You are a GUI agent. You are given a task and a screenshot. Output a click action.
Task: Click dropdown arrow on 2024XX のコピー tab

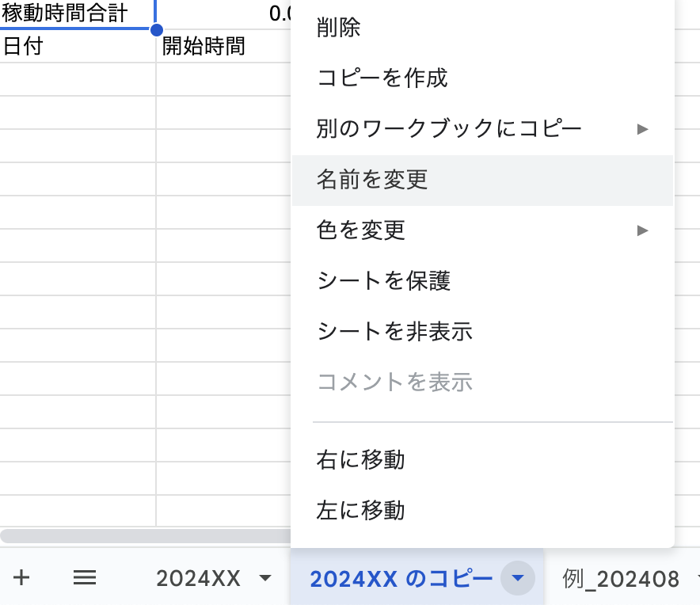pos(517,579)
